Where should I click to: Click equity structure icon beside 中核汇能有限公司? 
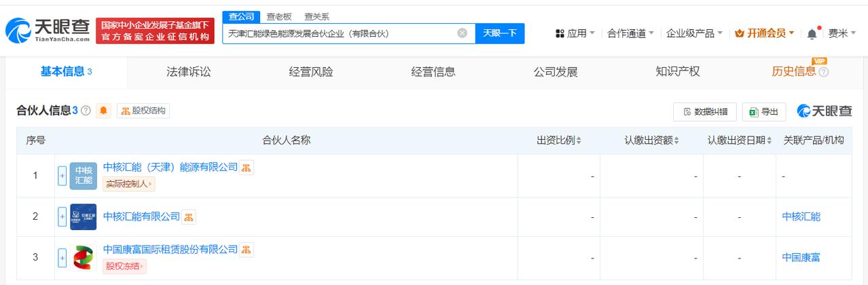pos(189,216)
